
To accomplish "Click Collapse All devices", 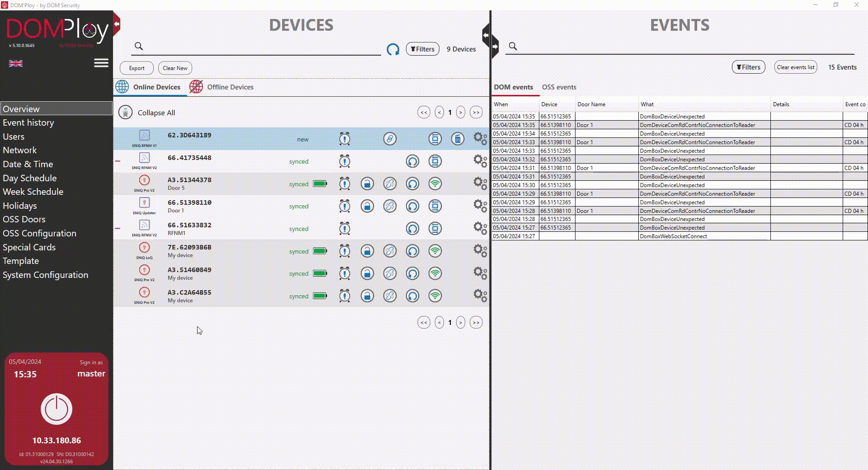I will pos(147,113).
